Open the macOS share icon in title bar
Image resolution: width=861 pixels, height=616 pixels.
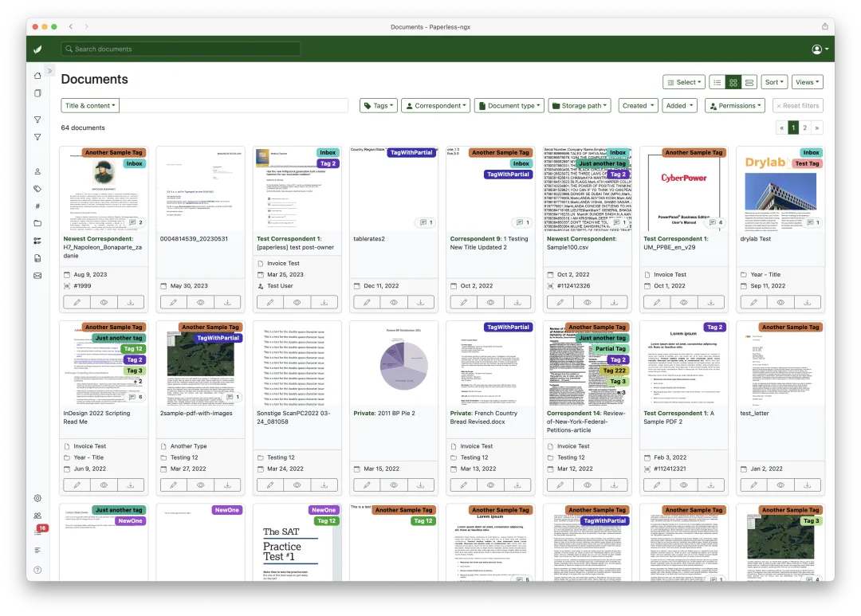(x=825, y=26)
